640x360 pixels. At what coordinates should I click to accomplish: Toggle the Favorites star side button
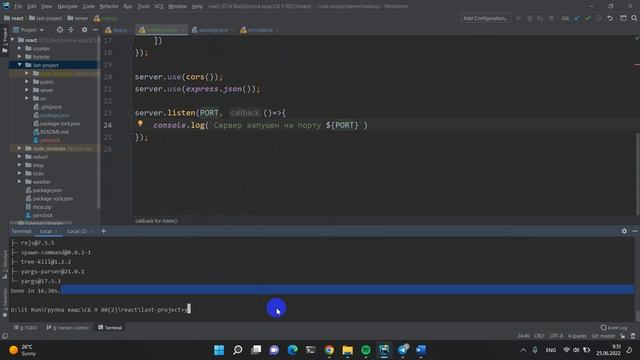click(5, 303)
